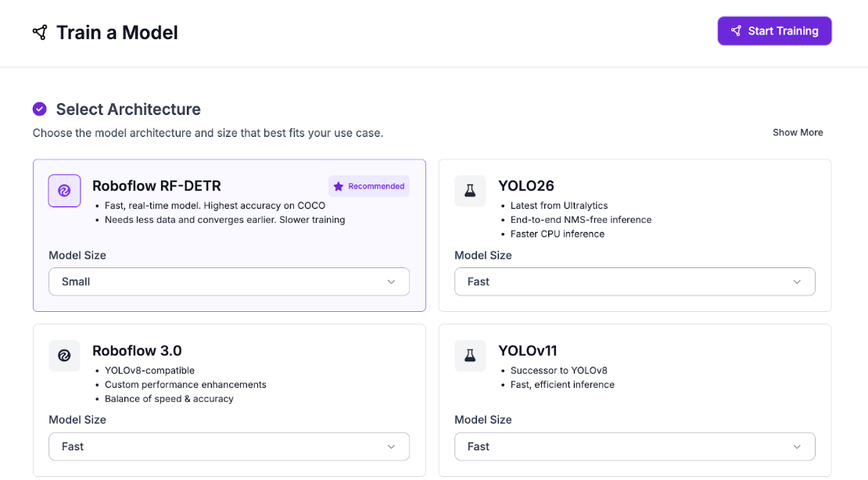Click the star icon in Recommended badge
This screenshot has height=480, width=868.
pyautogui.click(x=339, y=186)
